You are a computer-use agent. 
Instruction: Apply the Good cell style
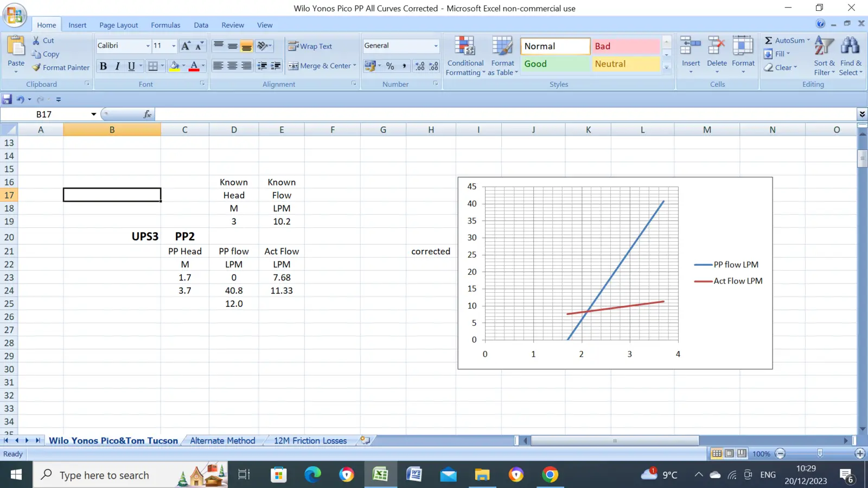click(554, 64)
